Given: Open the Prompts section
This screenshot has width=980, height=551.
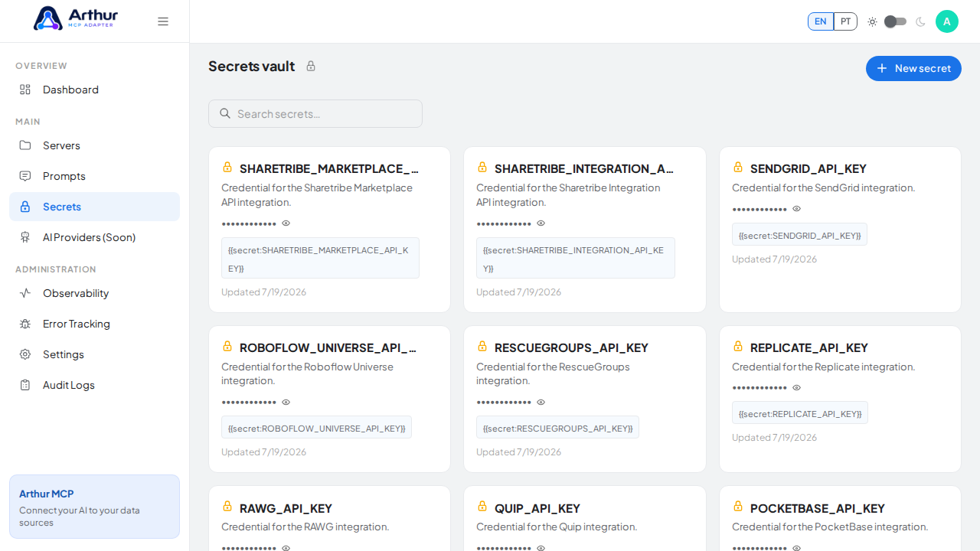Looking at the screenshot, I should [94, 176].
